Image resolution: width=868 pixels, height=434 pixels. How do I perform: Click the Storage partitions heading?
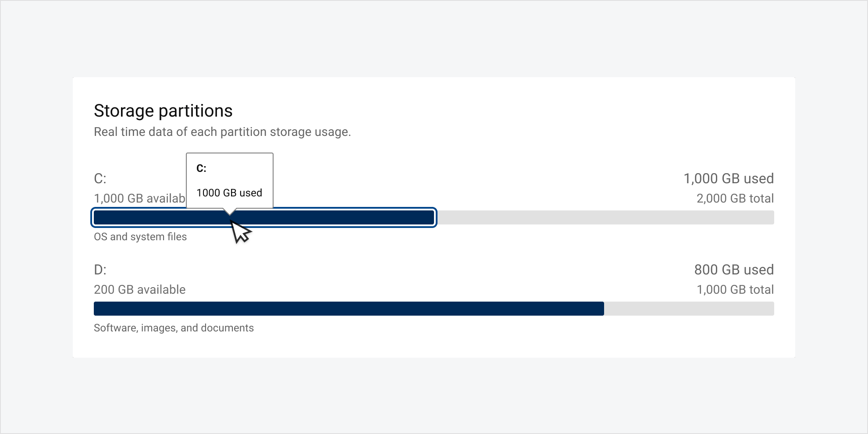tap(163, 110)
